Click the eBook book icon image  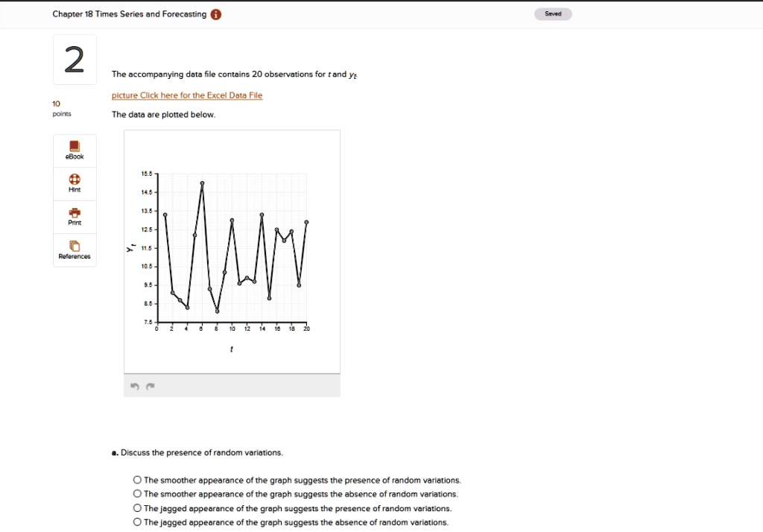coord(74,147)
